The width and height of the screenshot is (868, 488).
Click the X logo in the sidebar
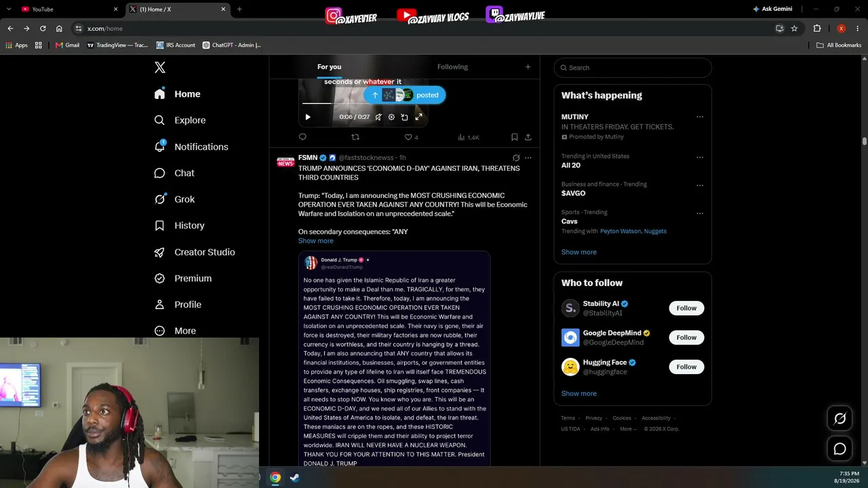click(160, 67)
